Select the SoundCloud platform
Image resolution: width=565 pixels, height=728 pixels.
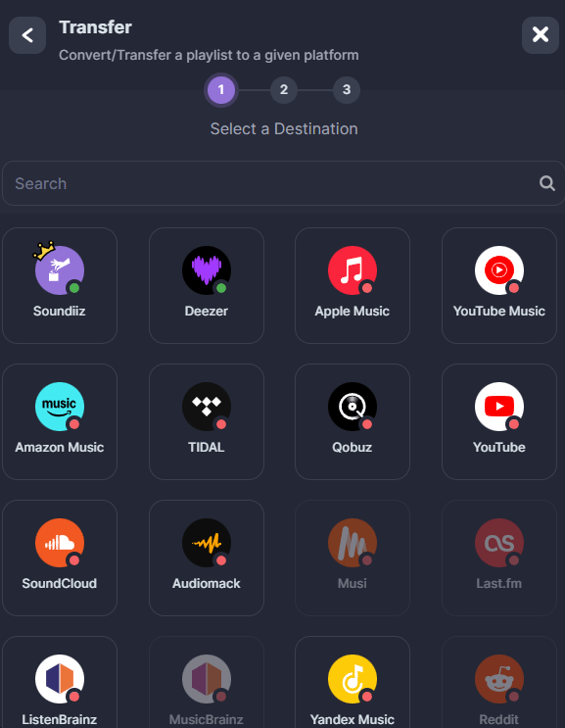pyautogui.click(x=60, y=558)
